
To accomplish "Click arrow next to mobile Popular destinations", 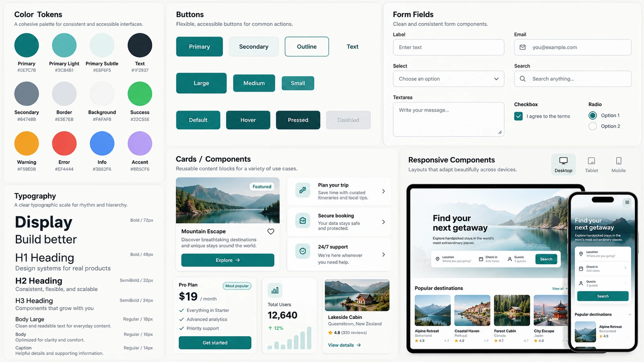I will [629, 315].
